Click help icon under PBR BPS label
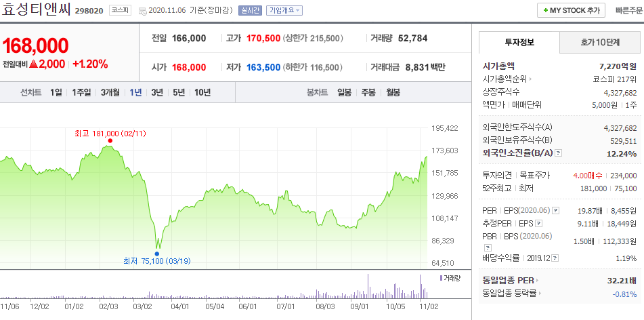This screenshot has width=644, height=320. [487, 247]
